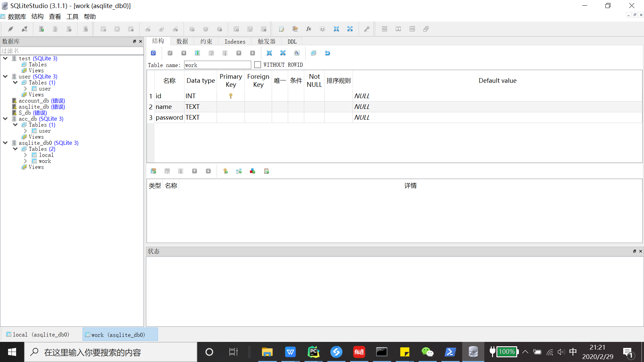This screenshot has width=644, height=362.
Task: Open the SQL editor toolbar icon
Action: [x=281, y=29]
